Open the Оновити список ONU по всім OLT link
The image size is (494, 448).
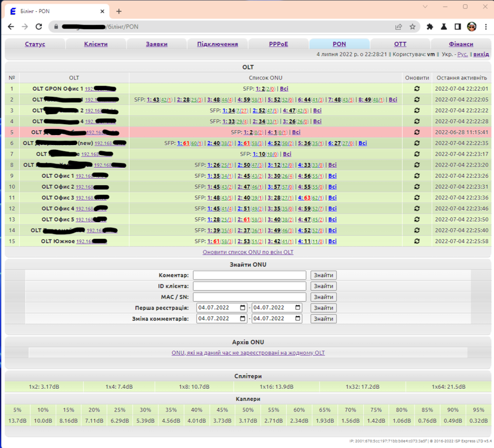click(x=247, y=252)
